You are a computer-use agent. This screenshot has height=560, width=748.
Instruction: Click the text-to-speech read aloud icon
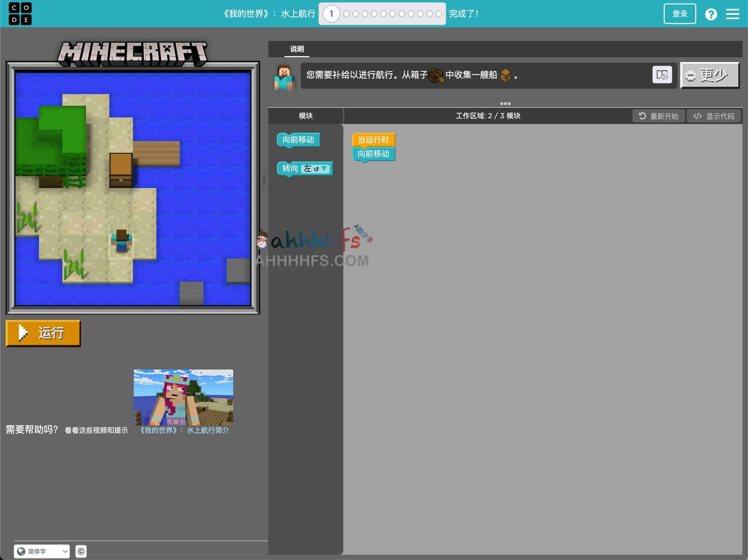click(x=662, y=75)
